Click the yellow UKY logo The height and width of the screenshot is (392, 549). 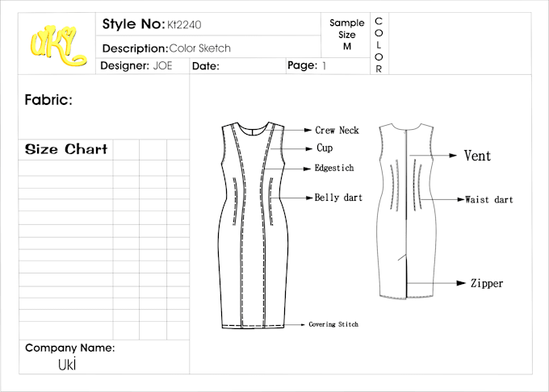coord(58,45)
